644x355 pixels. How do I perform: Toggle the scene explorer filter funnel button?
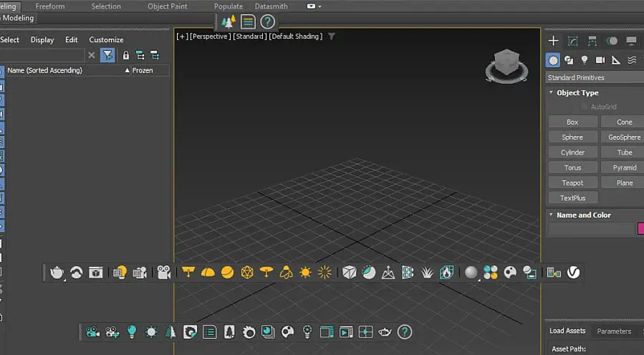coord(107,55)
